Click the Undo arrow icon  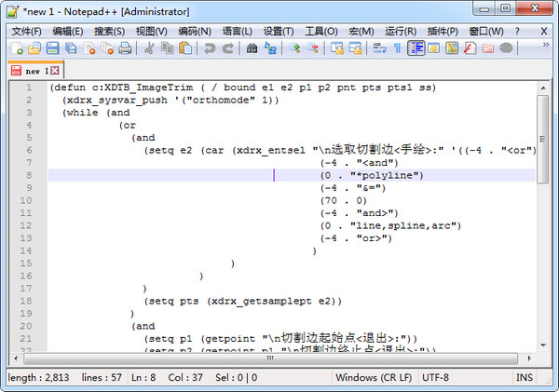pos(208,48)
